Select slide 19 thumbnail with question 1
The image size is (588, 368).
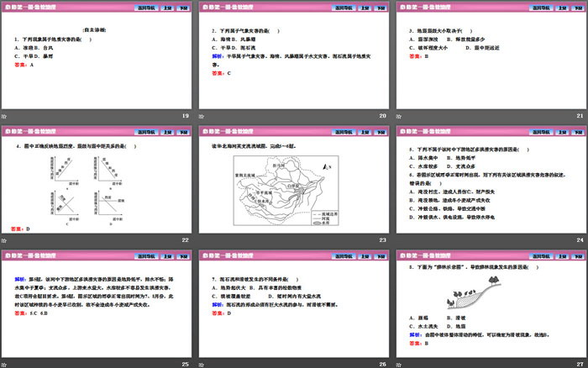(x=97, y=55)
